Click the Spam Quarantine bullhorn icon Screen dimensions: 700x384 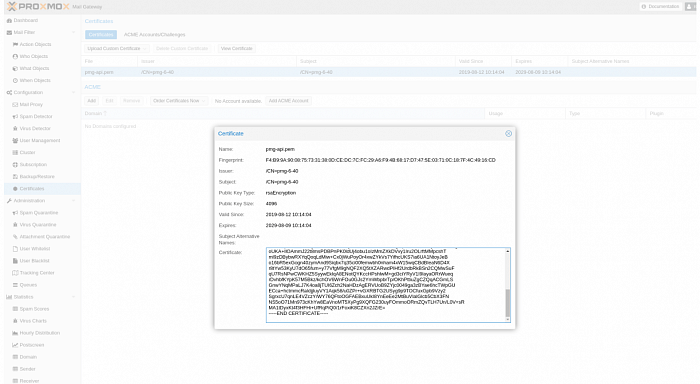pyautogui.click(x=15, y=213)
